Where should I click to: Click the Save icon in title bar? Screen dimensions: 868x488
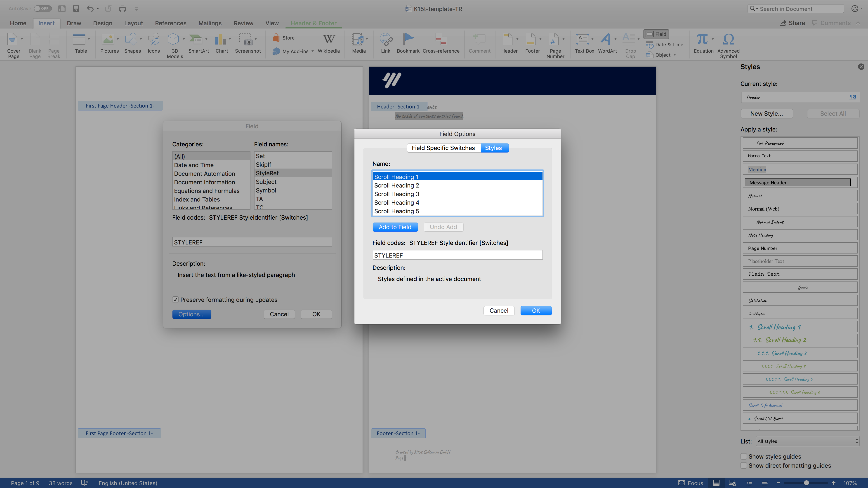[76, 9]
